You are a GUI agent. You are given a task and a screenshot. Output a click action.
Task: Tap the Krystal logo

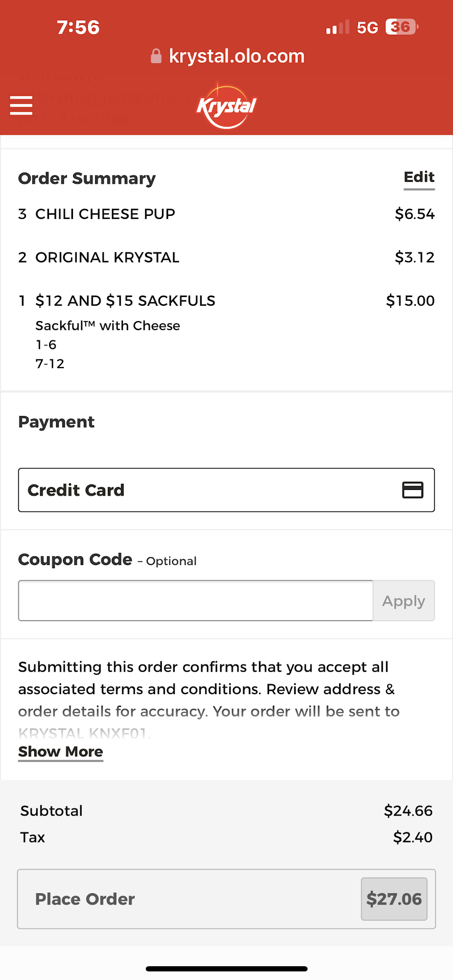click(226, 106)
